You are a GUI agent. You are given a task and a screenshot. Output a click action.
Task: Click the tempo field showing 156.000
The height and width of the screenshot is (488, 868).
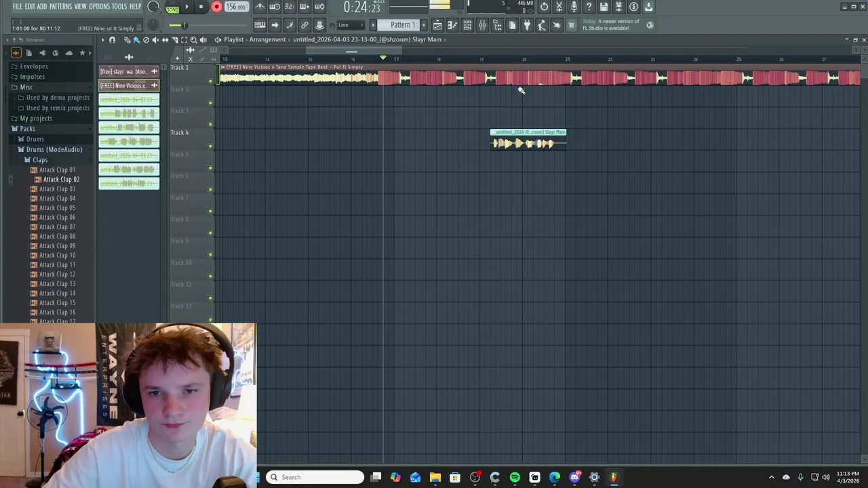pos(235,7)
